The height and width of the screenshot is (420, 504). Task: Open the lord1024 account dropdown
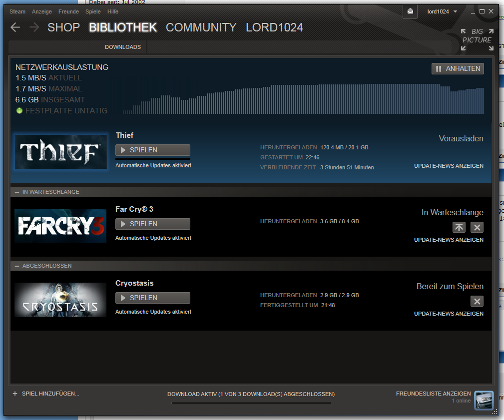pos(442,11)
